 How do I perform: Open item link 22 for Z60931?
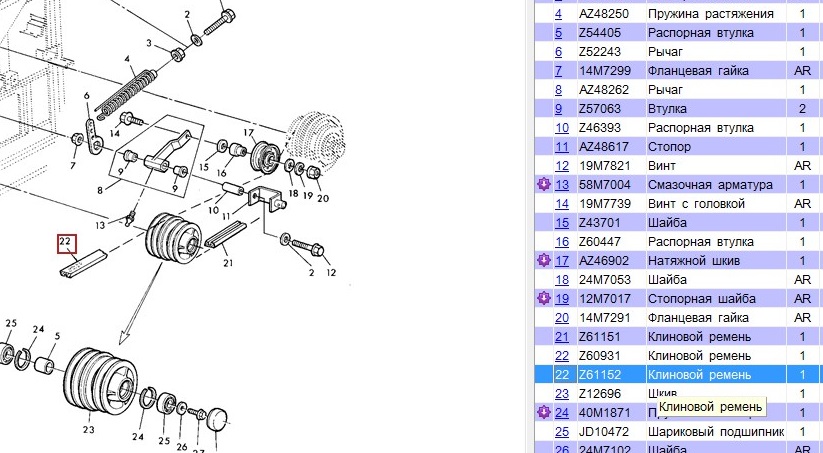click(561, 356)
